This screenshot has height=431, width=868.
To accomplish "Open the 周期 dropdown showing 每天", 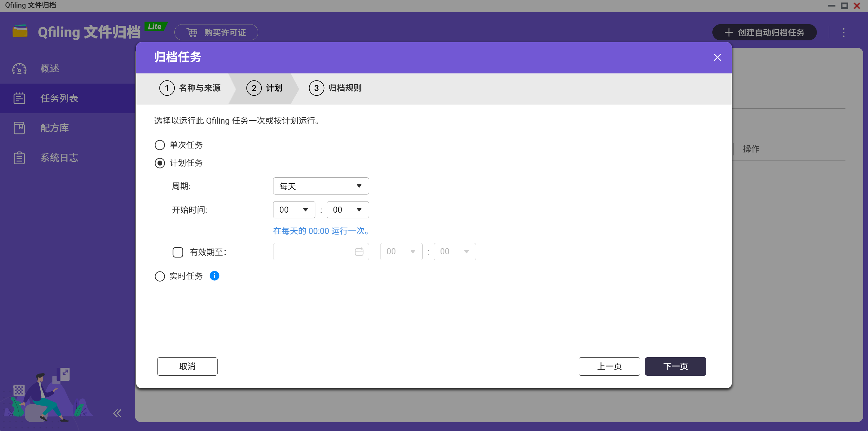I will click(320, 186).
